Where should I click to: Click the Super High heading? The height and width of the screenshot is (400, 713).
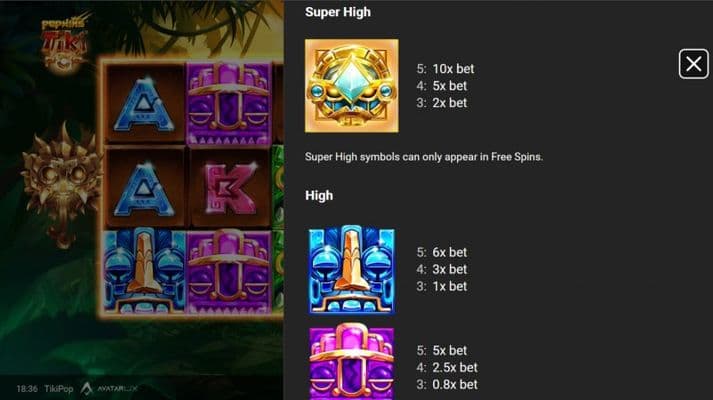pyautogui.click(x=338, y=12)
